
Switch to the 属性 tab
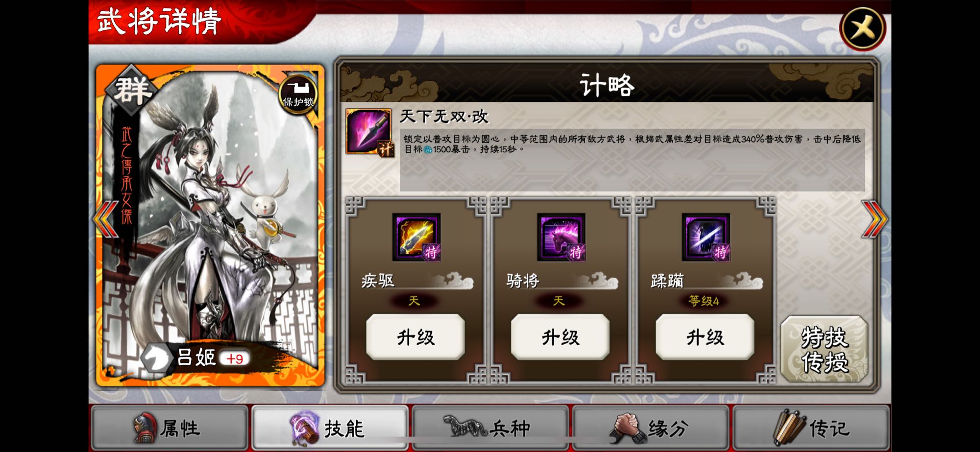point(170,428)
